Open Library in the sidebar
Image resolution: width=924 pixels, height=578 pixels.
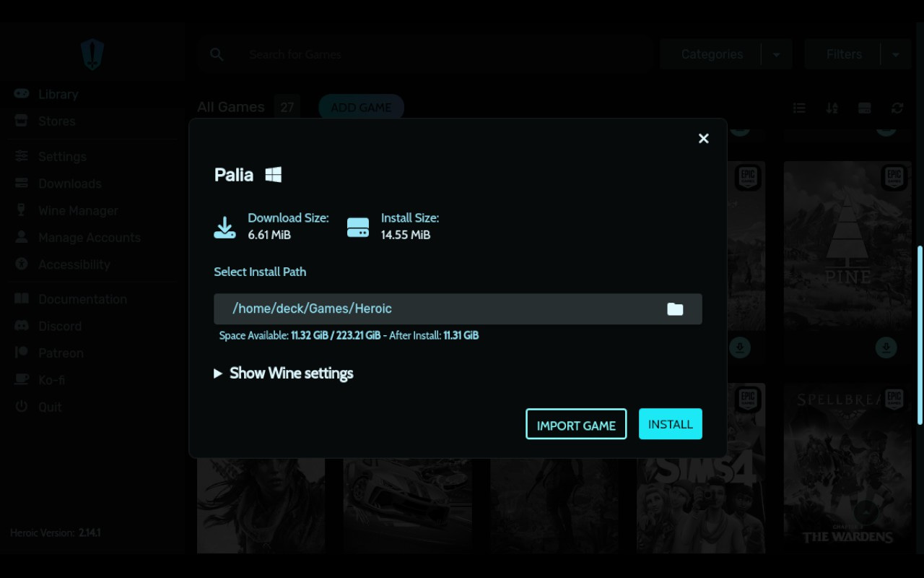click(x=58, y=94)
